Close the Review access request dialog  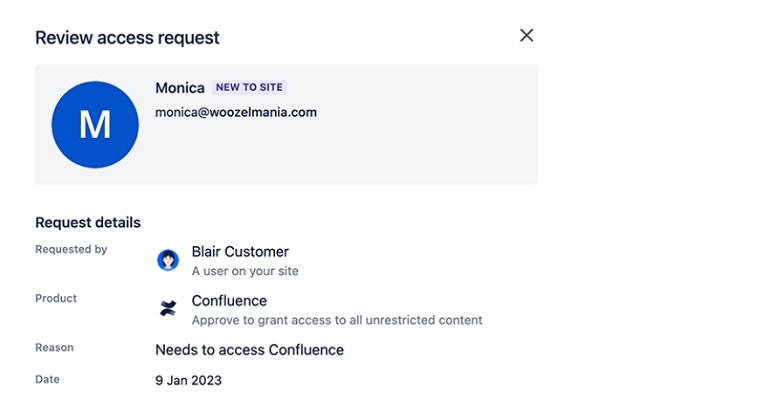tap(526, 35)
